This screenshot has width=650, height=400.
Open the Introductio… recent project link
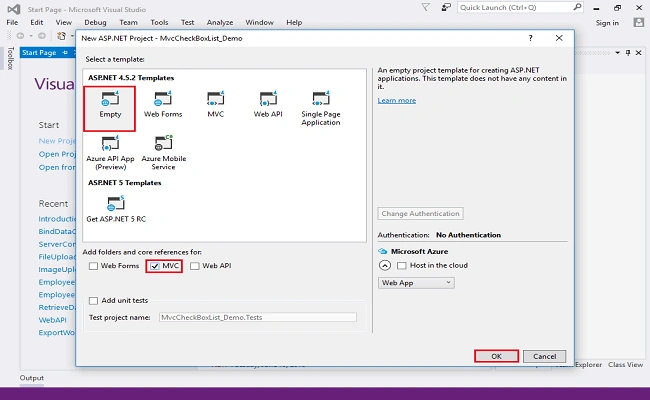[57, 218]
